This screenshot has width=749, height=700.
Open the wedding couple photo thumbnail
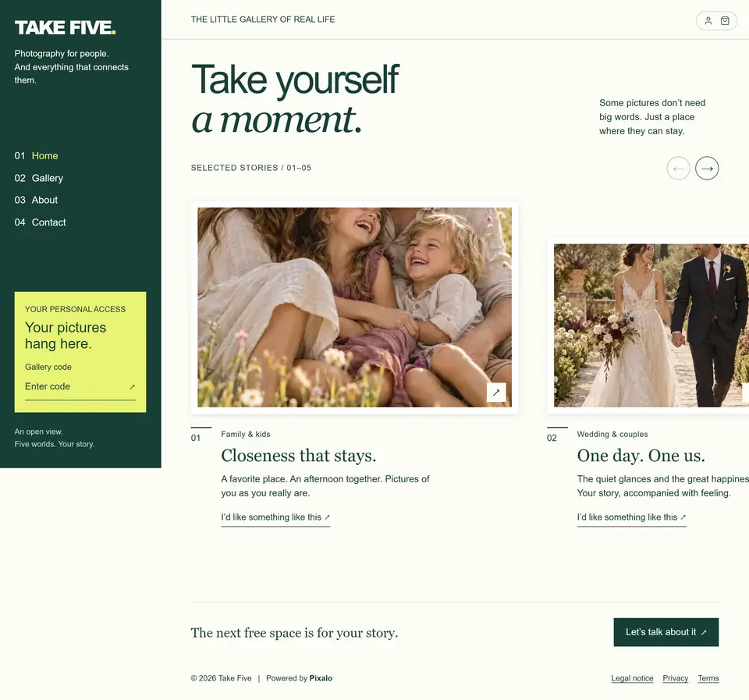click(651, 325)
